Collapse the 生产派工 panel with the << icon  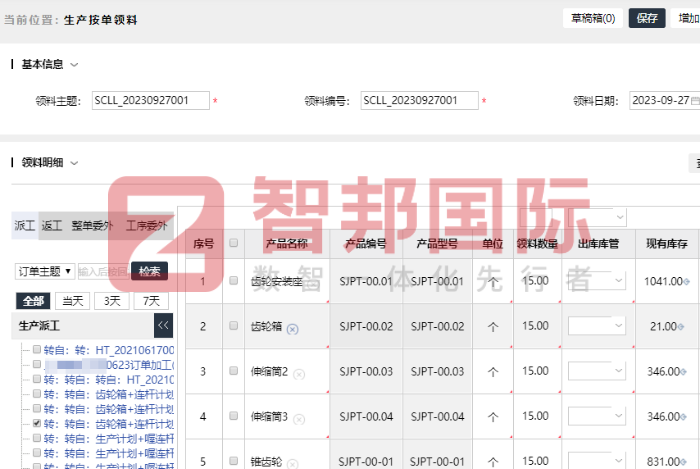click(x=163, y=325)
